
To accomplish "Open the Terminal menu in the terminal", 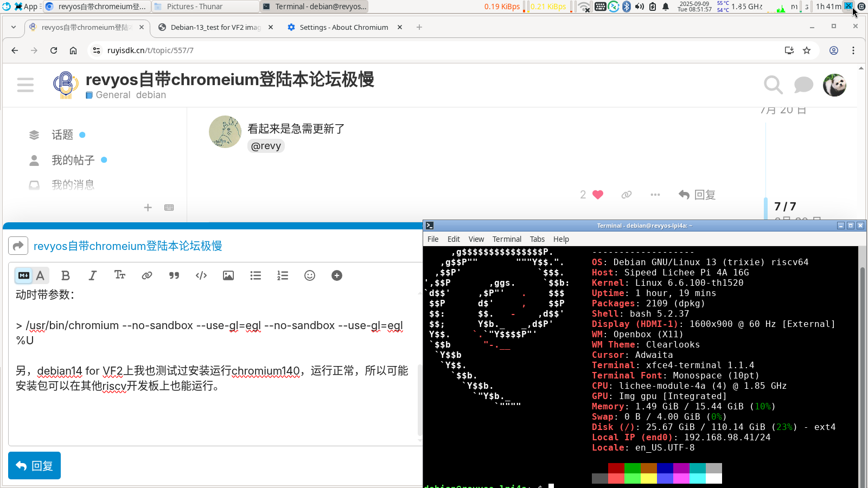I will (507, 239).
